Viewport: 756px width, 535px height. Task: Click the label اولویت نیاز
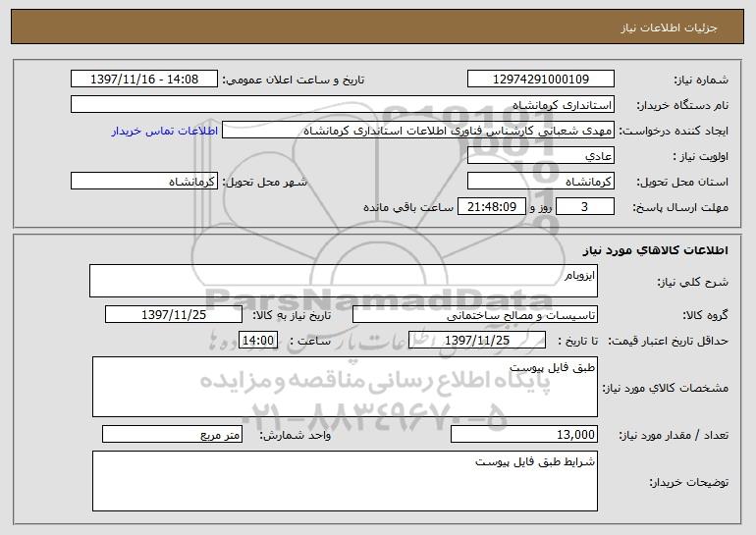pos(701,157)
